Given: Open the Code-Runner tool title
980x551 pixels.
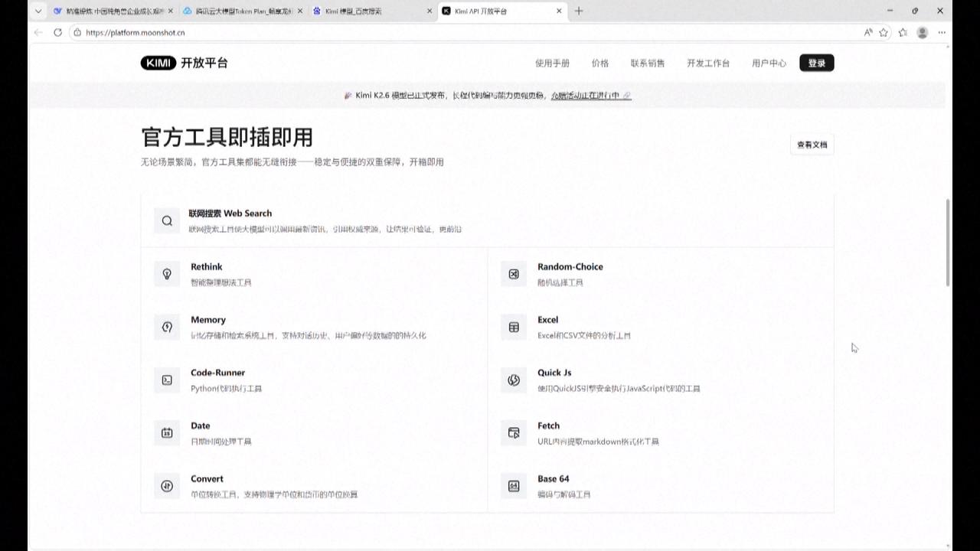Looking at the screenshot, I should (x=218, y=373).
